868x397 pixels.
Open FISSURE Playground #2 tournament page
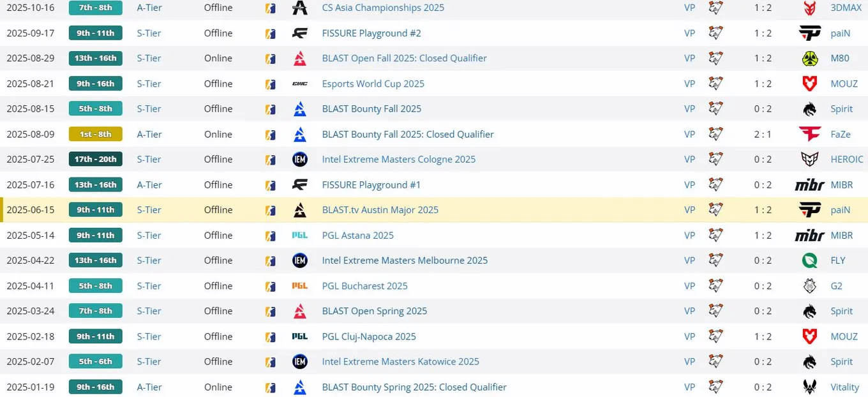371,33
